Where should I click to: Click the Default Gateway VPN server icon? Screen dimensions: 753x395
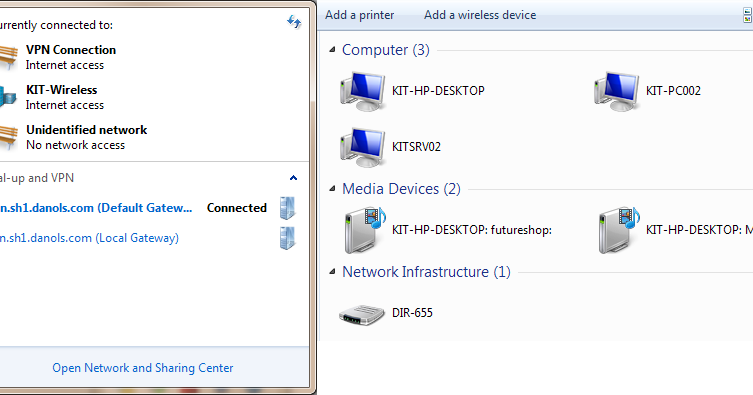pos(287,208)
